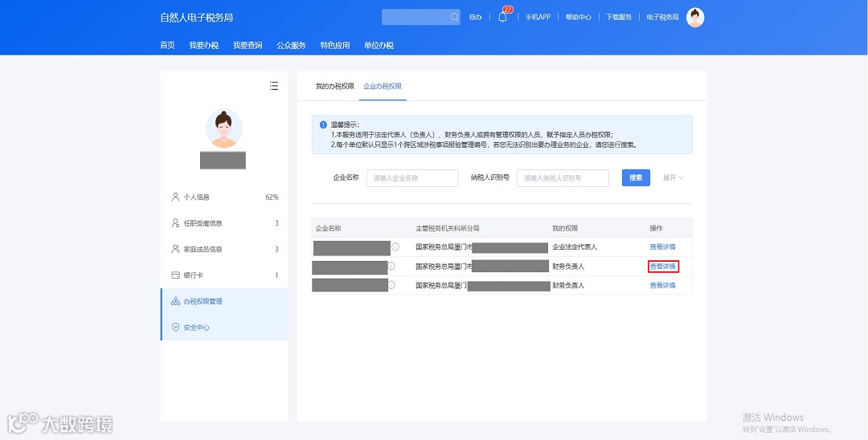Screen dimensions: 868x440
Task: Open 我要查询 menu
Action: point(248,45)
